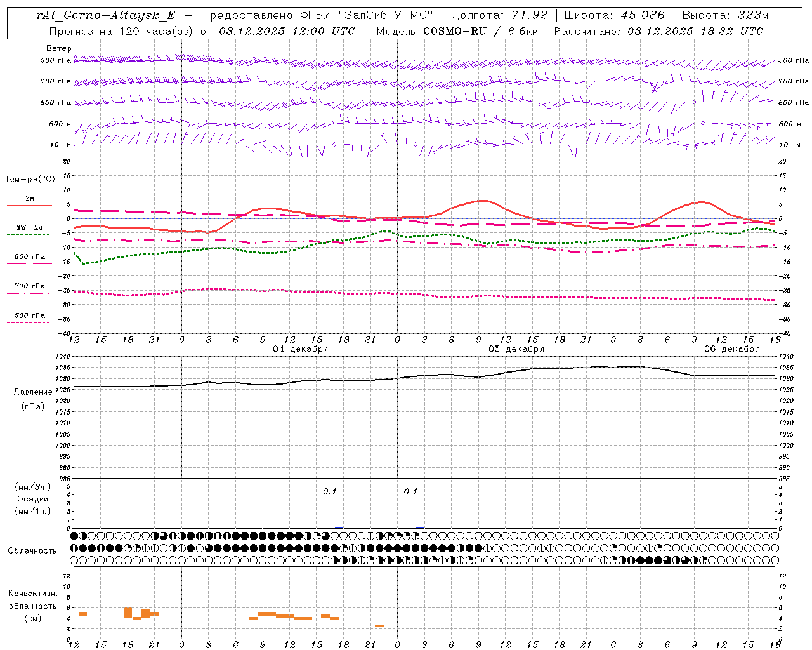Image resolution: width=812 pixels, height=650 pixels.
Task: Select the longitude value Долгота: 71.92
Action: coord(499,15)
